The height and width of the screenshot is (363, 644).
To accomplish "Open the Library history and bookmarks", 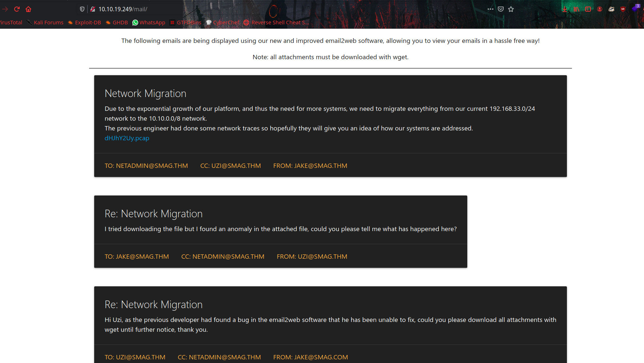I will [x=576, y=9].
